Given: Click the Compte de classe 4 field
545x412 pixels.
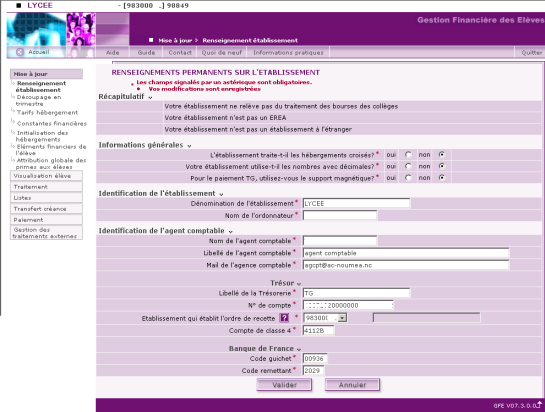Looking at the screenshot, I should pyautogui.click(x=318, y=330).
